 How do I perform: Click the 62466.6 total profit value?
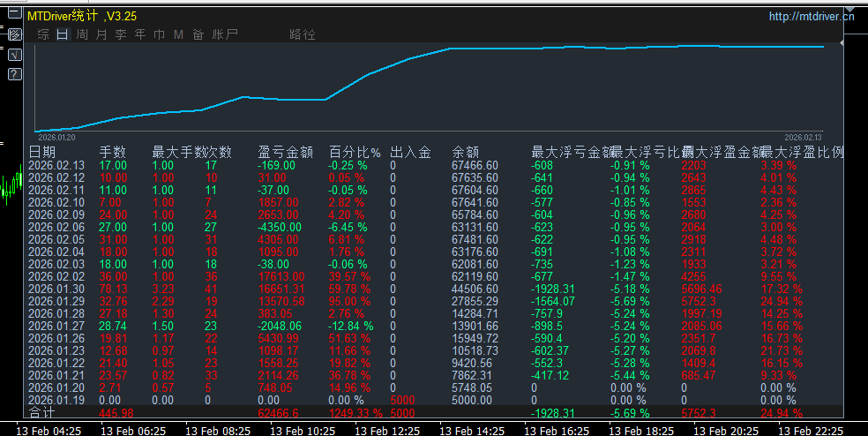(278, 413)
